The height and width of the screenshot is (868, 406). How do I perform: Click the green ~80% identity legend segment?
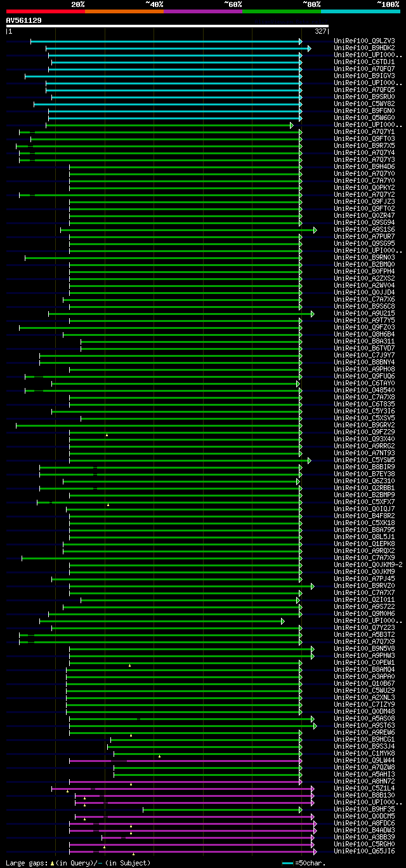click(282, 11)
